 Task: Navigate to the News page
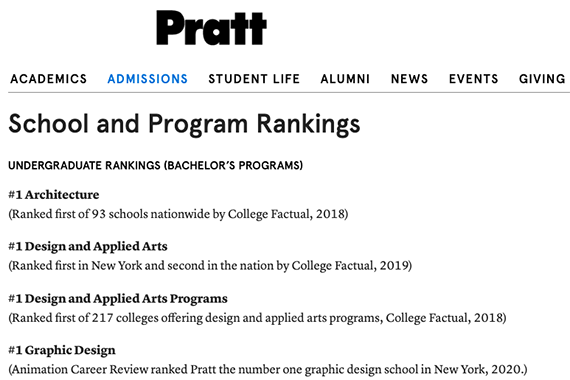[x=409, y=79]
